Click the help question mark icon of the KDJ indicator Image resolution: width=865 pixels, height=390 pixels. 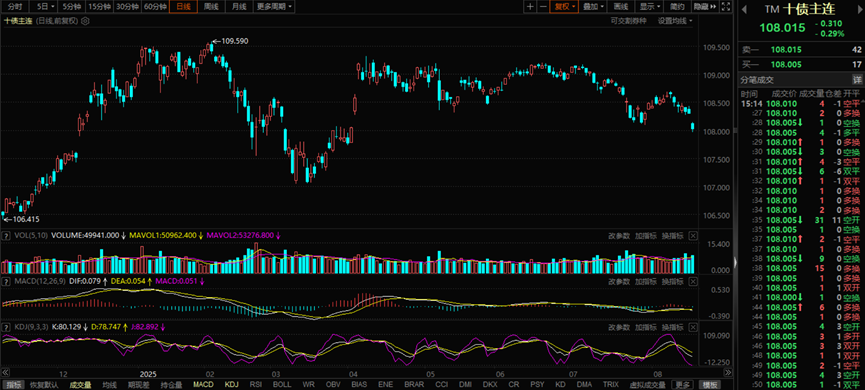(x=6, y=327)
